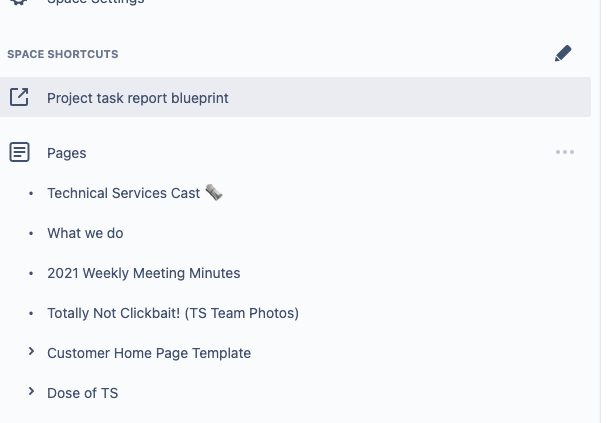Open the Space Settings menu item
This screenshot has width=607, height=423.
pos(96,2)
